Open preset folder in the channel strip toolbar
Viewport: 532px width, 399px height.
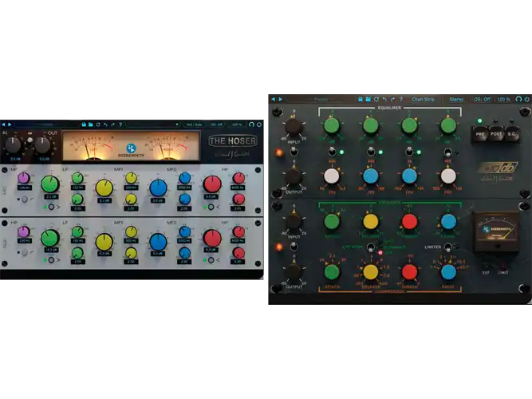click(x=368, y=99)
